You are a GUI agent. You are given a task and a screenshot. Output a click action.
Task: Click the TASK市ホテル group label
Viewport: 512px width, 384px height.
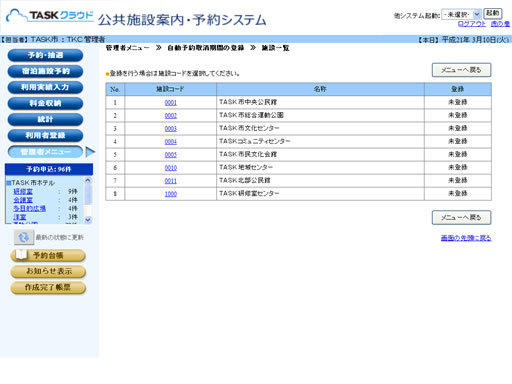(x=33, y=183)
